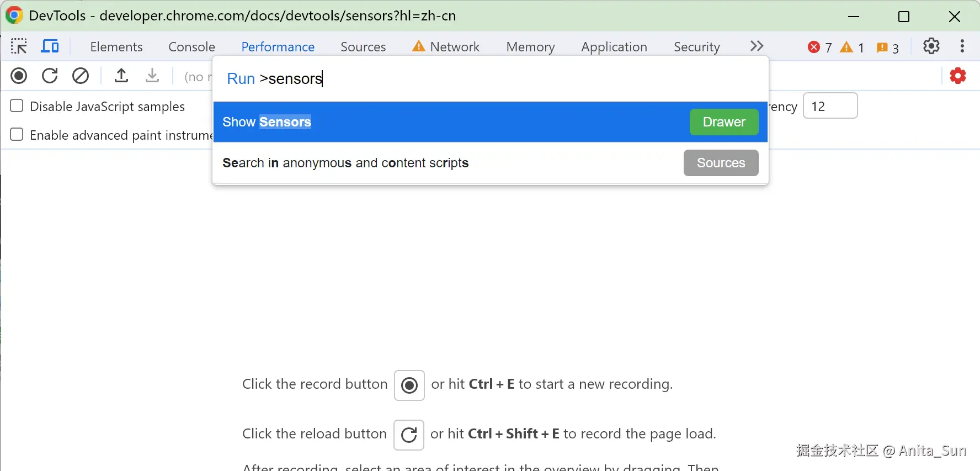Click the hardware concurrency number field
Viewport: 980px width, 471px height.
tap(830, 106)
